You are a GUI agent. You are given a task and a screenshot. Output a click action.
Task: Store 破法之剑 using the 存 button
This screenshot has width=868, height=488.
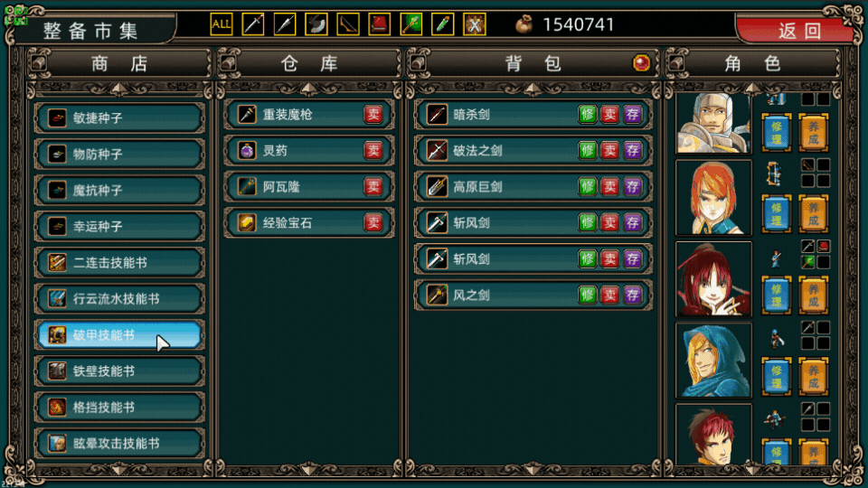tap(632, 151)
